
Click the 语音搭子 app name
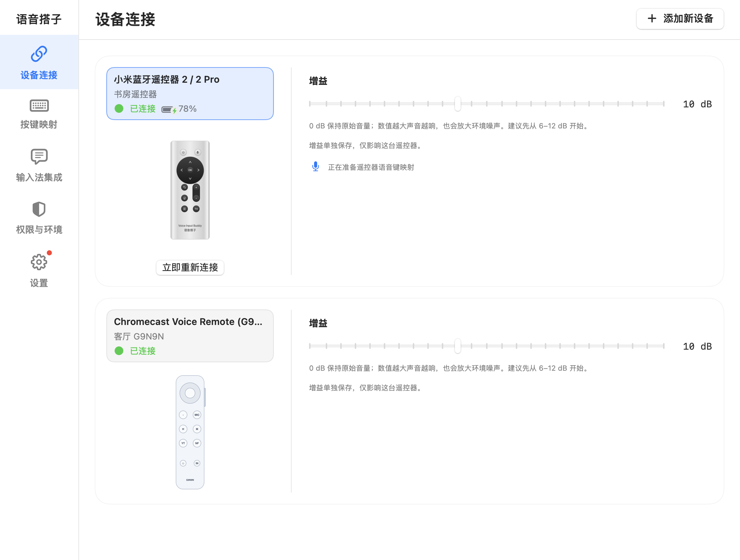(x=39, y=19)
